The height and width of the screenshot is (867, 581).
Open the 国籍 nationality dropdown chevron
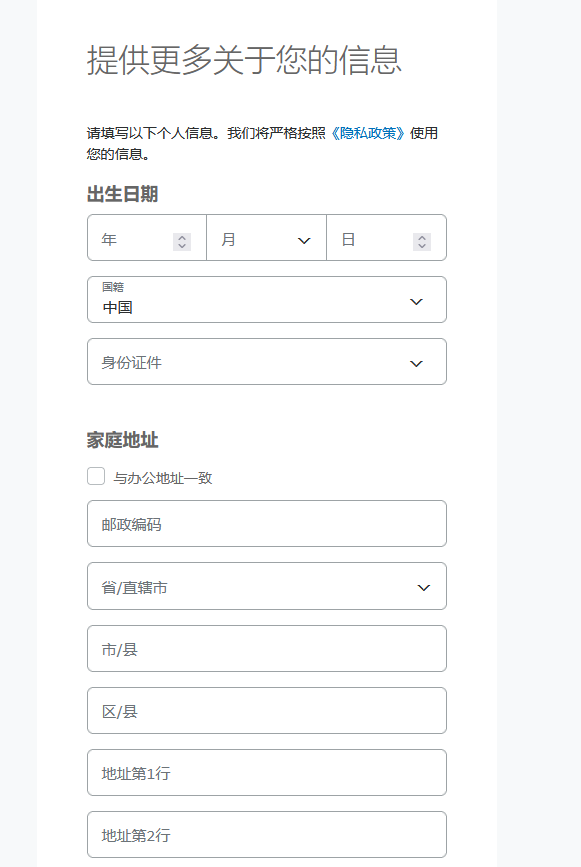pos(415,299)
